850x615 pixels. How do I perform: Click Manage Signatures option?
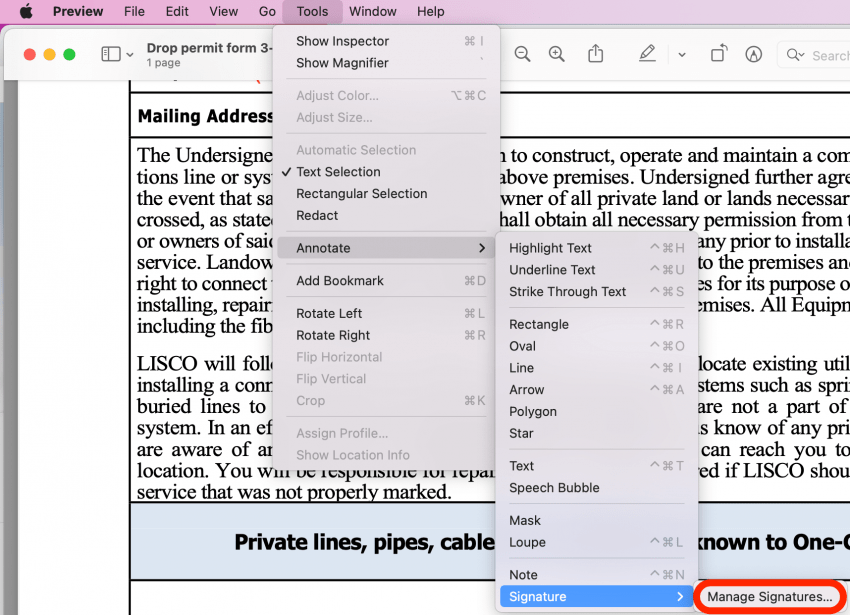coord(769,597)
